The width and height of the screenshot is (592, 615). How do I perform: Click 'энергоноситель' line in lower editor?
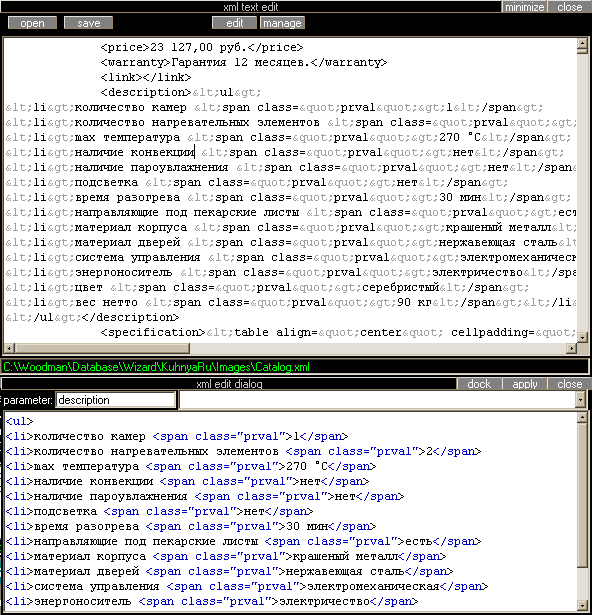click(x=212, y=601)
